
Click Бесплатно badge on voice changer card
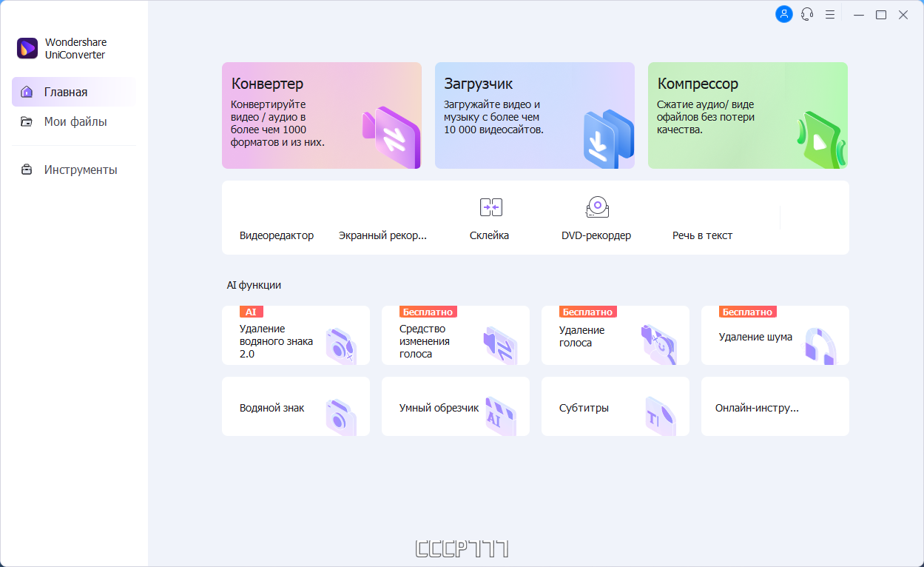428,312
